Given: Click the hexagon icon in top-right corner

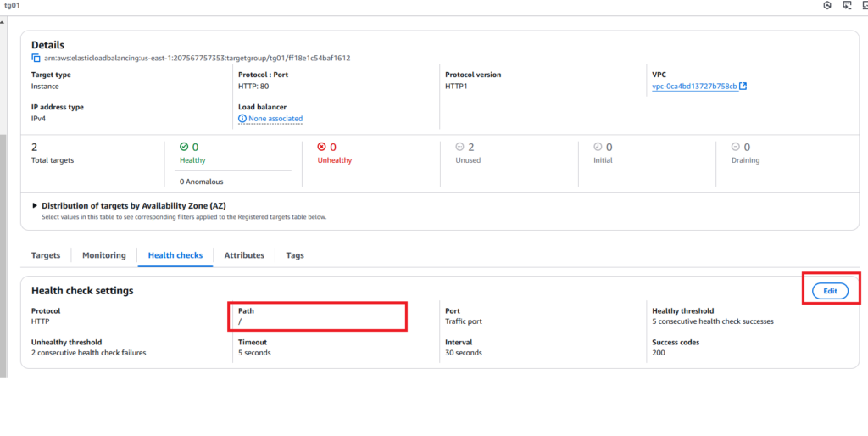Looking at the screenshot, I should coord(827,6).
